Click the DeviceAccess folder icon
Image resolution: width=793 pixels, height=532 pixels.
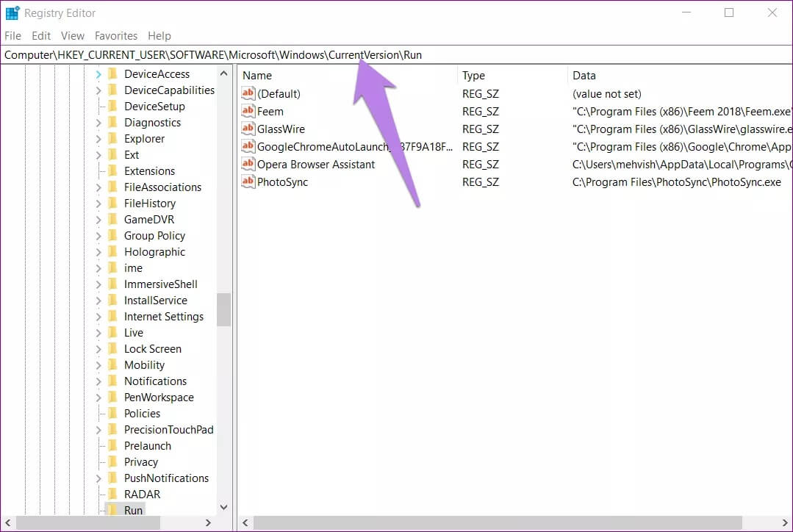pyautogui.click(x=112, y=73)
